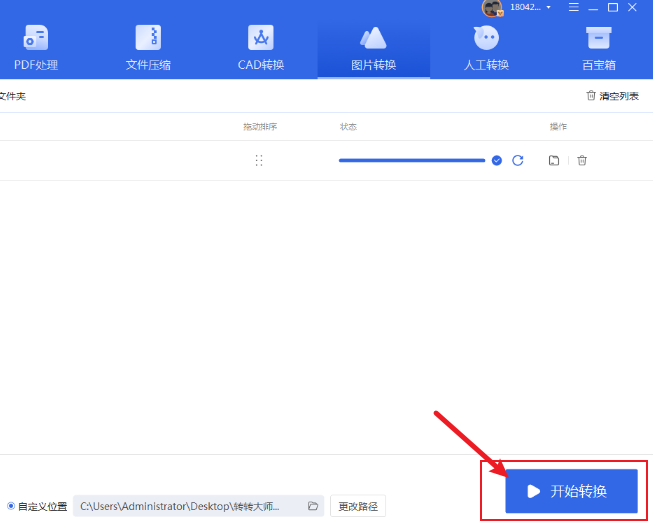Open the output file folder icon in row

[553, 160]
